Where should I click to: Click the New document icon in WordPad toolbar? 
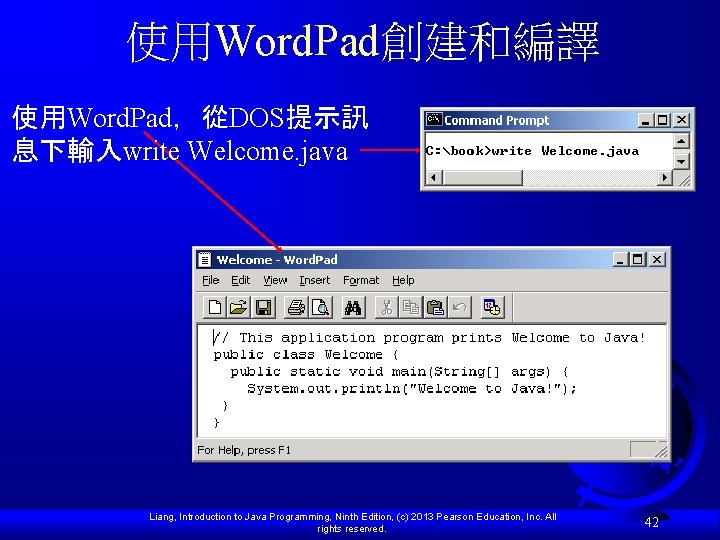click(x=214, y=307)
